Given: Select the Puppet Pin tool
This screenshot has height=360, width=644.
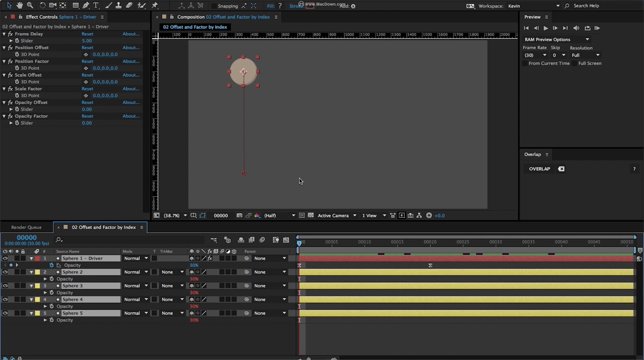Looking at the screenshot, I should click(x=155, y=6).
